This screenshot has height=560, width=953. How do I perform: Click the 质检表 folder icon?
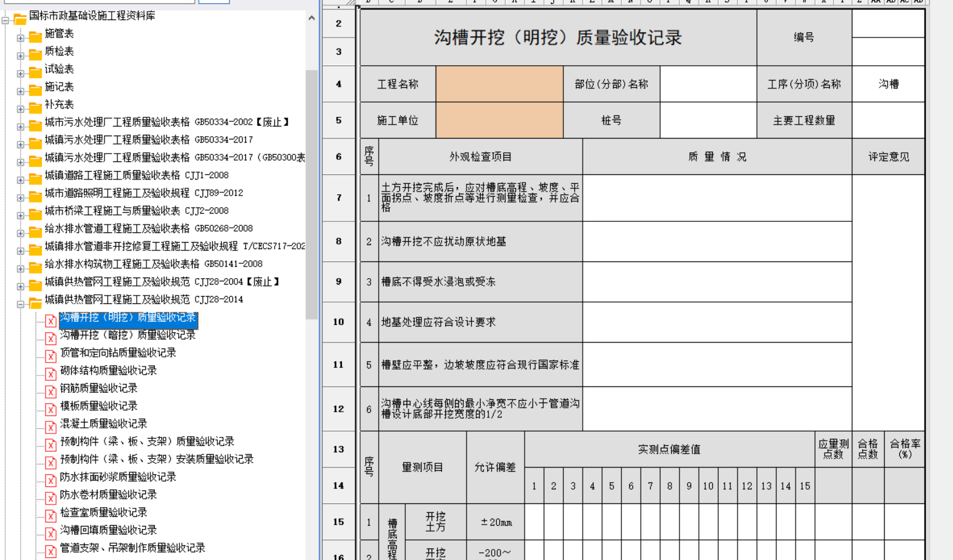click(35, 54)
